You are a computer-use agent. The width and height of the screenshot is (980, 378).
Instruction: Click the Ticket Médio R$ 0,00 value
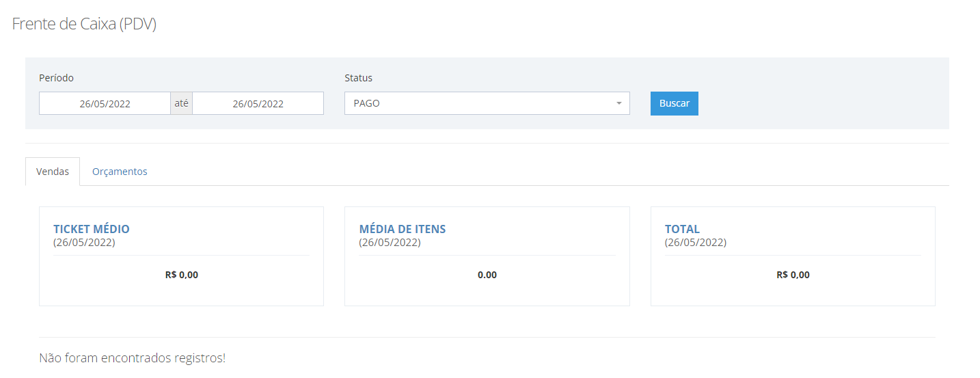coord(182,275)
